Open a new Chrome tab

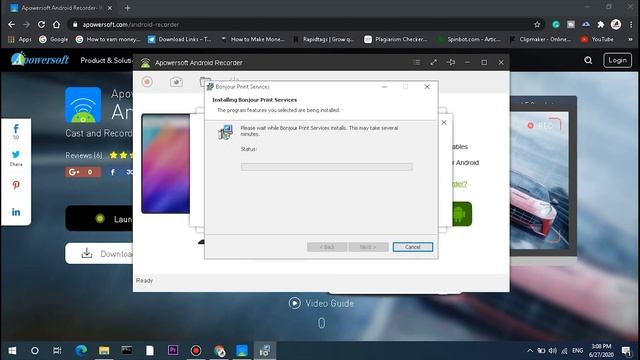click(x=127, y=8)
